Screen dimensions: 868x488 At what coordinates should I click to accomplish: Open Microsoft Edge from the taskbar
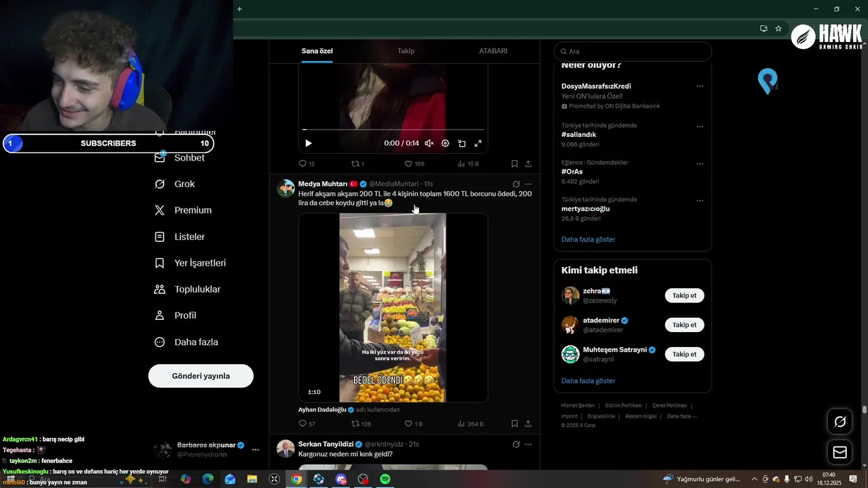tap(208, 479)
